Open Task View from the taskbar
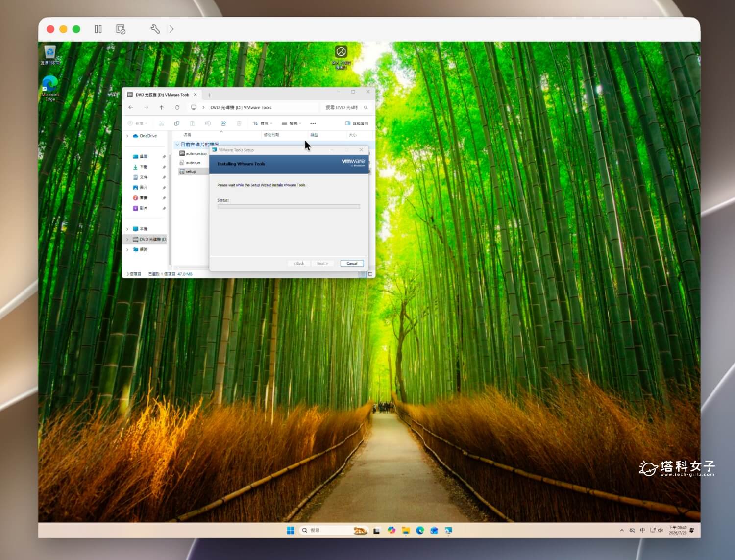735x560 pixels. click(x=376, y=531)
